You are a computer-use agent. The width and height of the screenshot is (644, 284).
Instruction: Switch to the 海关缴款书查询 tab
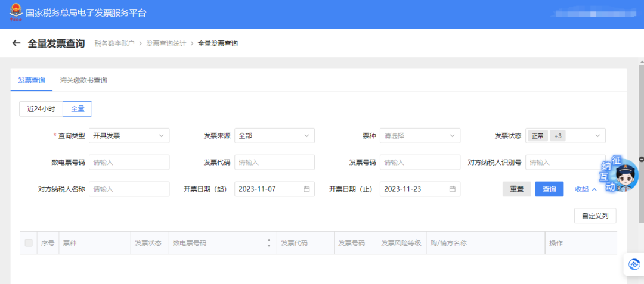[x=83, y=80]
